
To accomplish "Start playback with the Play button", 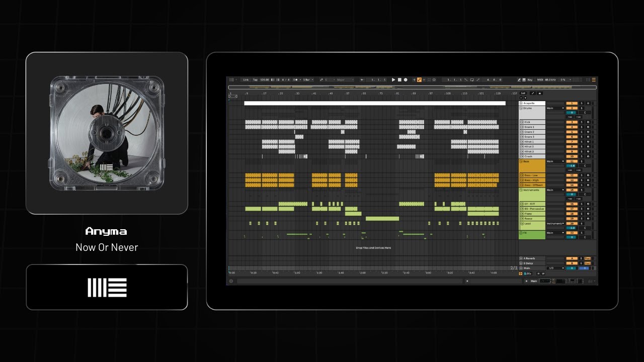I will [393, 79].
